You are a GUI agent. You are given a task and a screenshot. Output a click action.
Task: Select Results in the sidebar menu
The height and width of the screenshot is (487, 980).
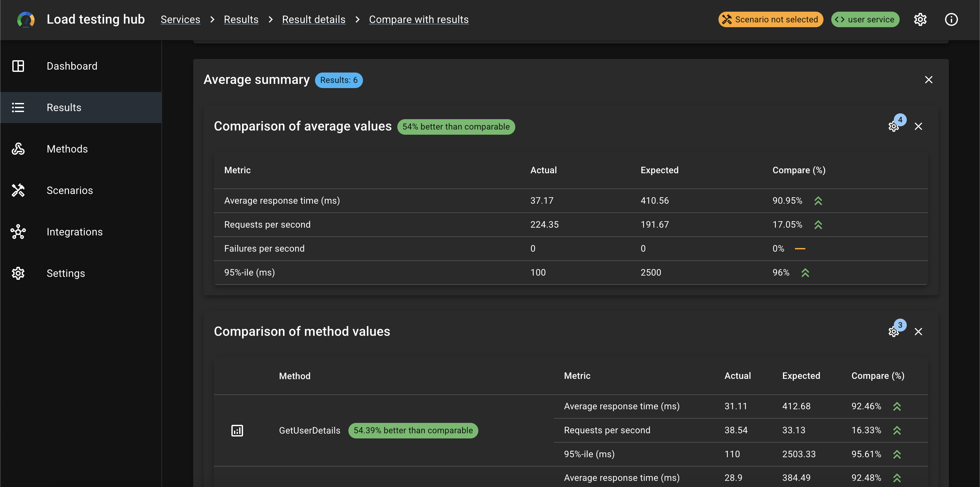[81, 108]
